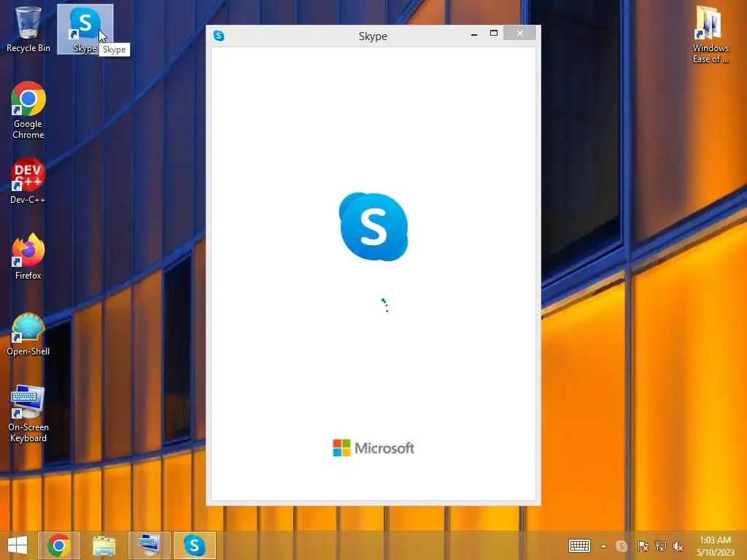Select the Dev-C++ desktop shortcut

(28, 181)
